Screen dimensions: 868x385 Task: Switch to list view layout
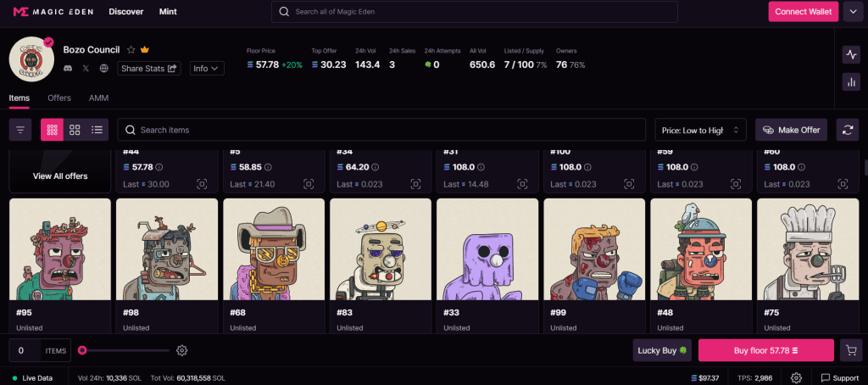(97, 130)
